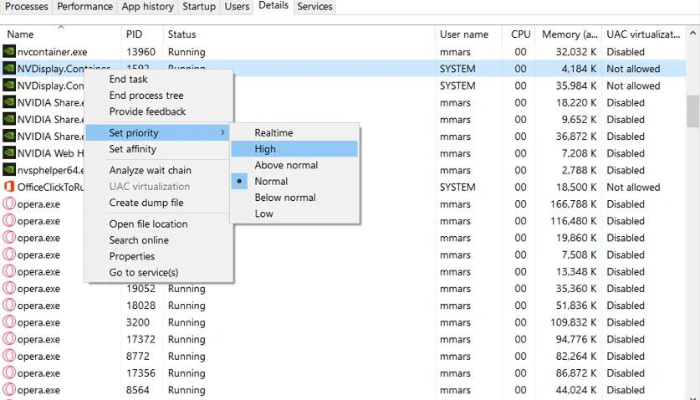Viewport: 700px width, 400px height.
Task: Open Set affinity from the context menu
Action: (x=159, y=149)
